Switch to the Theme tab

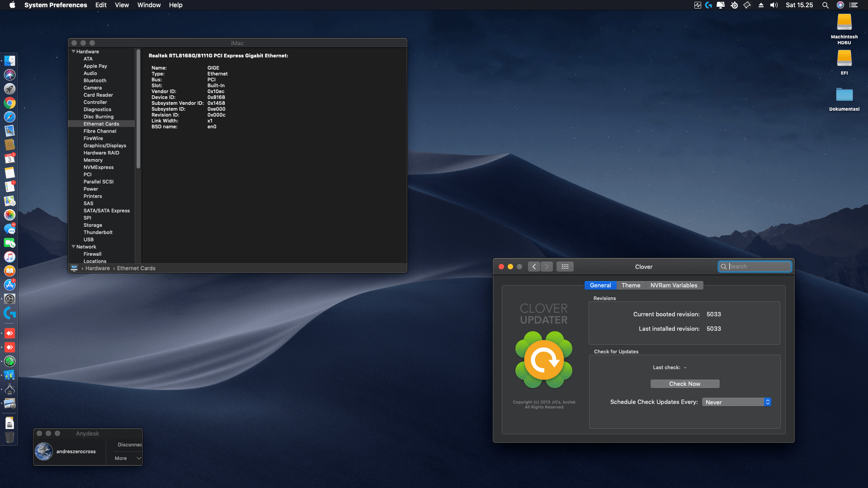click(631, 285)
